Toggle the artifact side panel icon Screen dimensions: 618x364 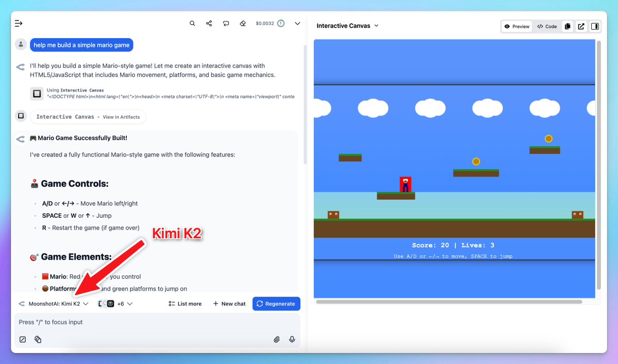(x=595, y=26)
